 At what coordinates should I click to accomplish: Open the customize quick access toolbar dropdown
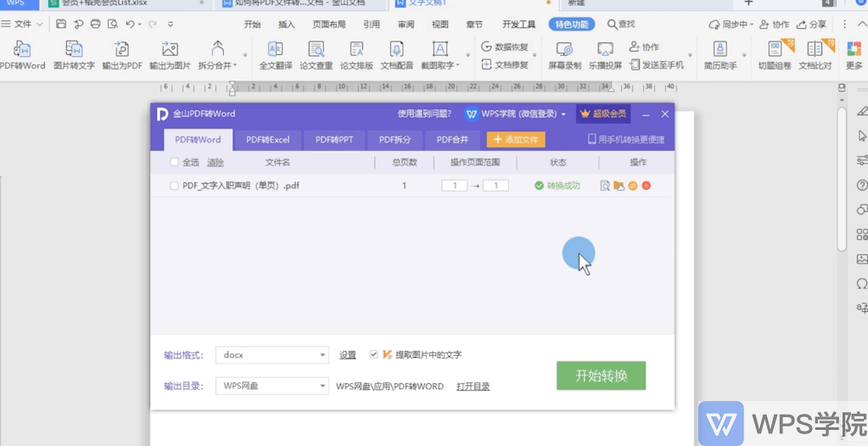[x=171, y=25]
